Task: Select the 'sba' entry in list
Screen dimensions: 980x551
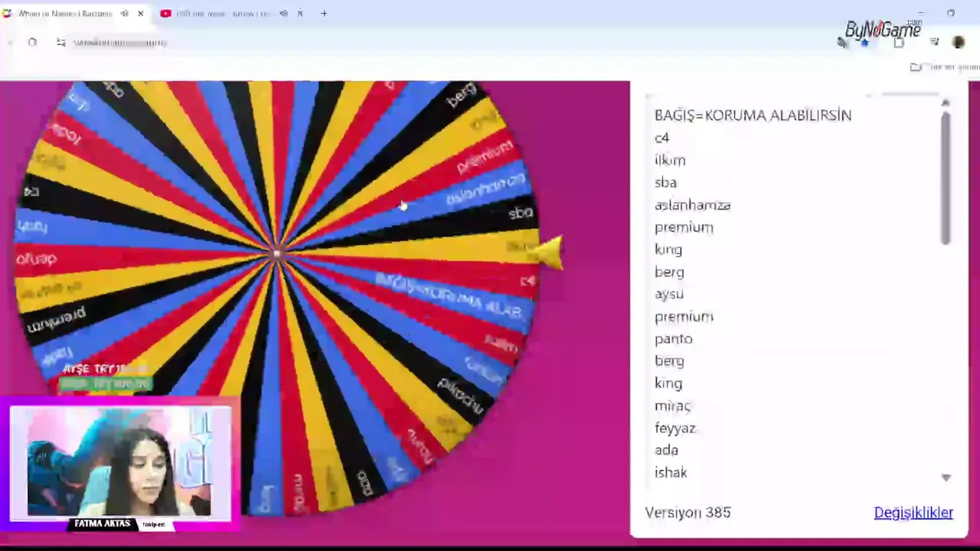Action: coord(665,182)
